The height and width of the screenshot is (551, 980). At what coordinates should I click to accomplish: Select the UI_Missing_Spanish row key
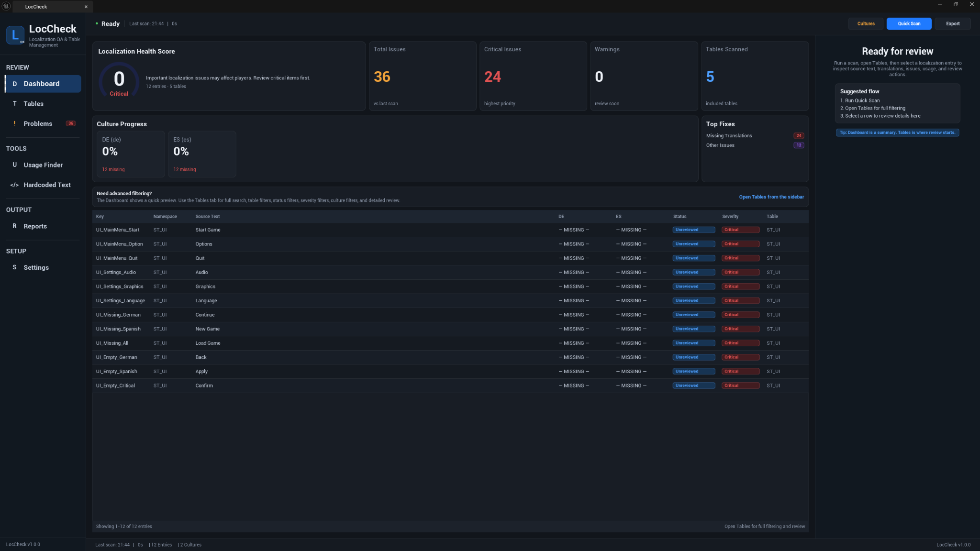pyautogui.click(x=118, y=329)
